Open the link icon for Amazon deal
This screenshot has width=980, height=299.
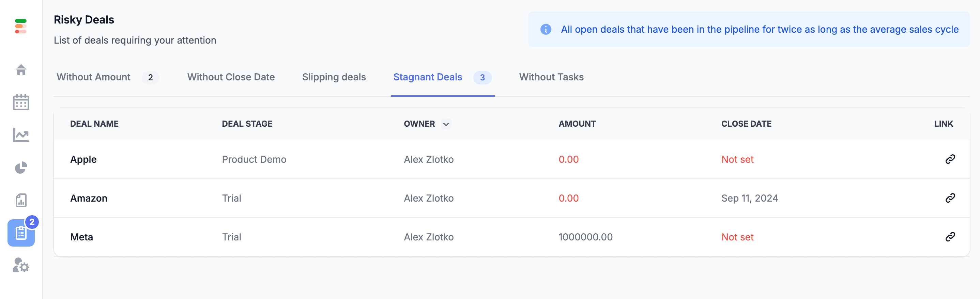click(950, 198)
